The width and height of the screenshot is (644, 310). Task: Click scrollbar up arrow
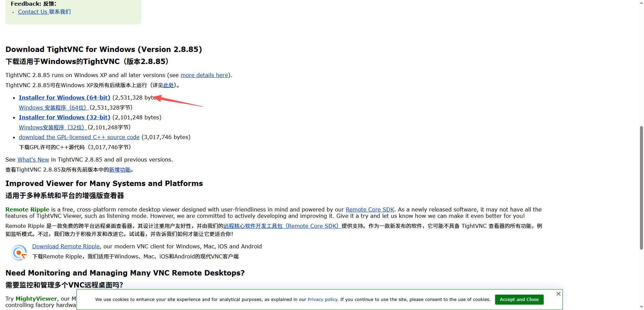(641, 2)
